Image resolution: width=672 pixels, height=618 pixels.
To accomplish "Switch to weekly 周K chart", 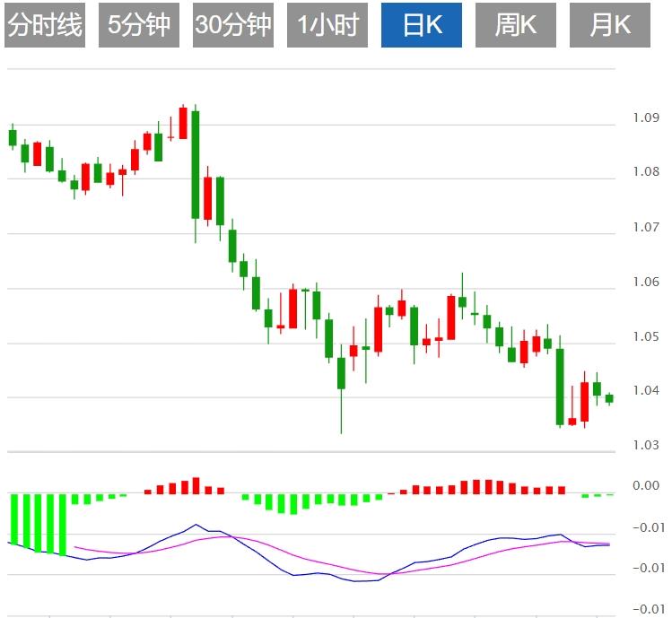I will click(x=515, y=25).
